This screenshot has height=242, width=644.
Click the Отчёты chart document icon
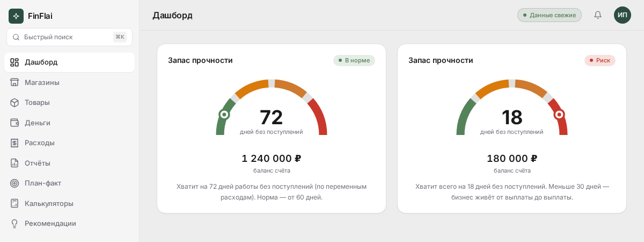click(14, 163)
